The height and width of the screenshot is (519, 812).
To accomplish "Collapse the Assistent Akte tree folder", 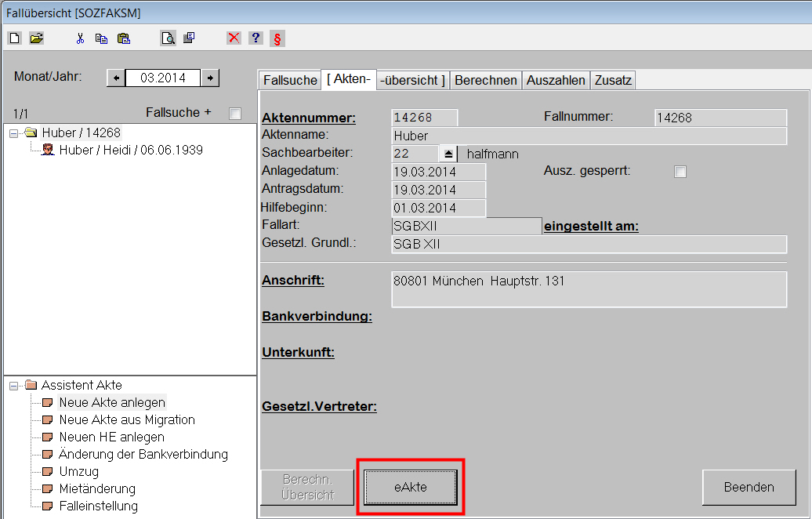I will pyautogui.click(x=13, y=386).
